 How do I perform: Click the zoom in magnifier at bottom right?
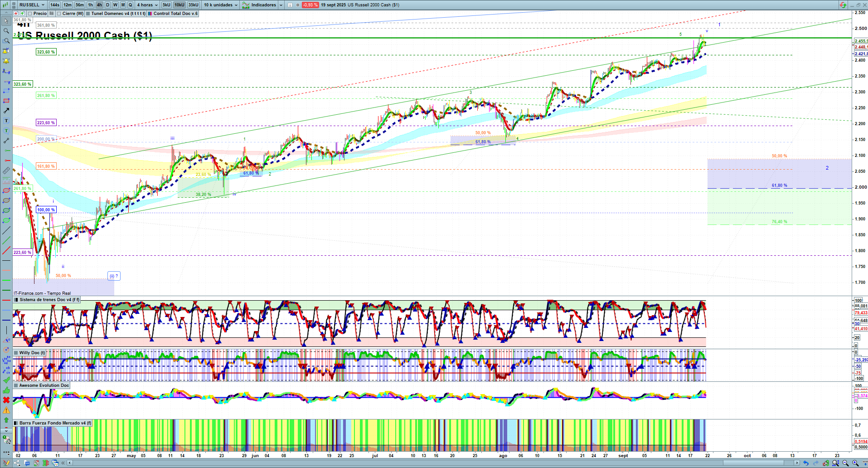855,463
